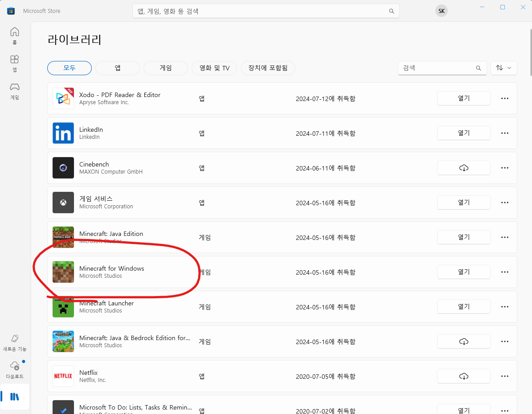
Task: Click the Xbox Gaming Services app icon
Action: (x=63, y=203)
